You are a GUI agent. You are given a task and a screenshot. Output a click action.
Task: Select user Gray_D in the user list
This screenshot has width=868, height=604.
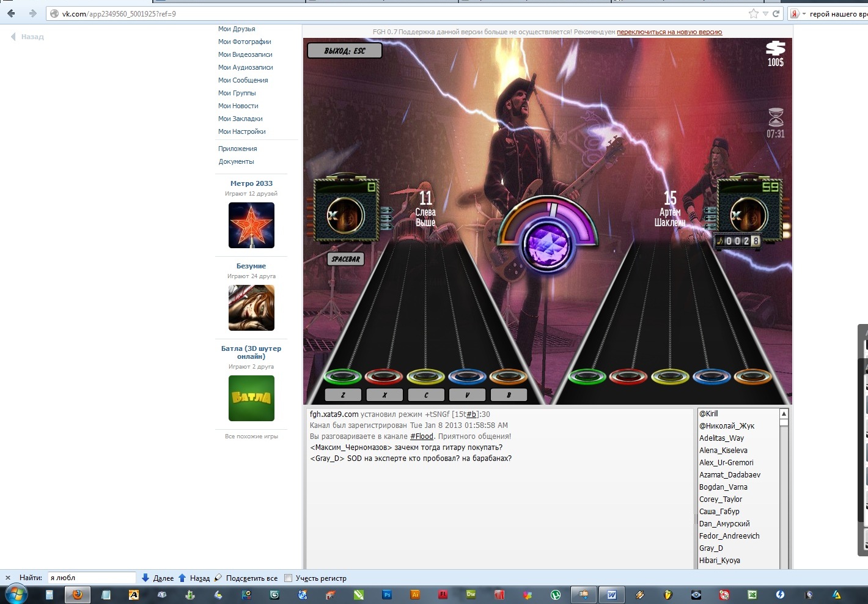pyautogui.click(x=712, y=548)
